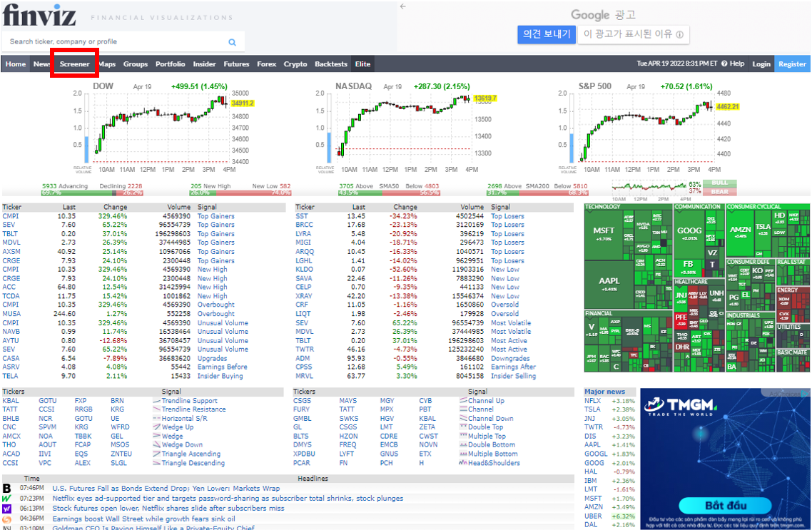This screenshot has width=812, height=530.
Task: Open the Trendline Resistance pattern icon
Action: (156, 409)
